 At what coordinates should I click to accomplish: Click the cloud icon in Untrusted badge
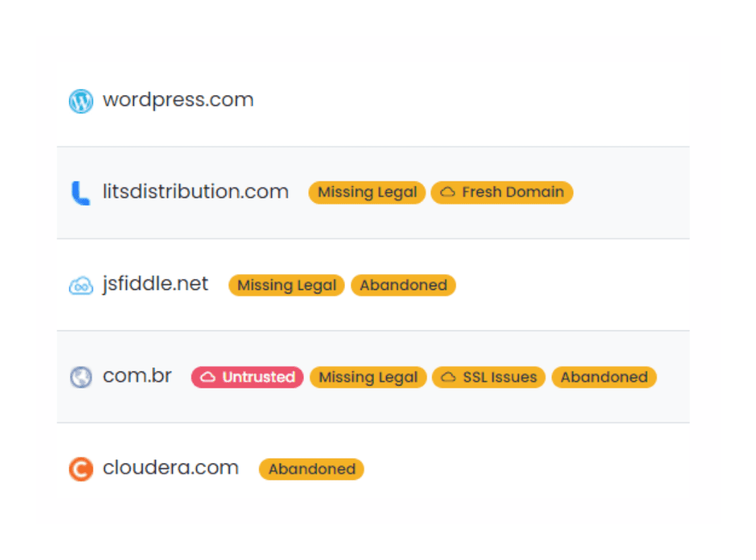(x=208, y=377)
